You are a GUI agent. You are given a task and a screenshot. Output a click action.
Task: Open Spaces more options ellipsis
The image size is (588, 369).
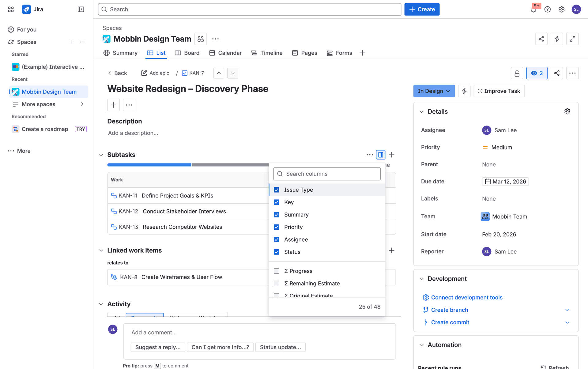pyautogui.click(x=82, y=42)
